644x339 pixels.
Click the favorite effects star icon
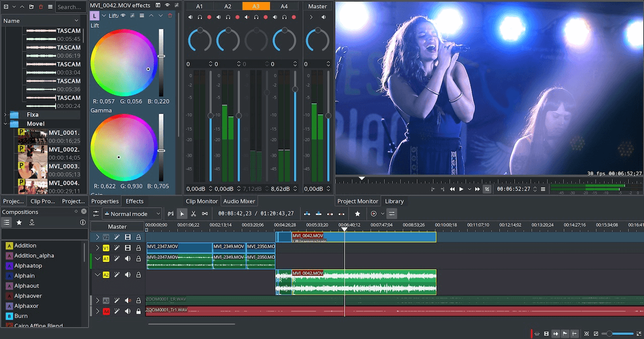click(357, 213)
